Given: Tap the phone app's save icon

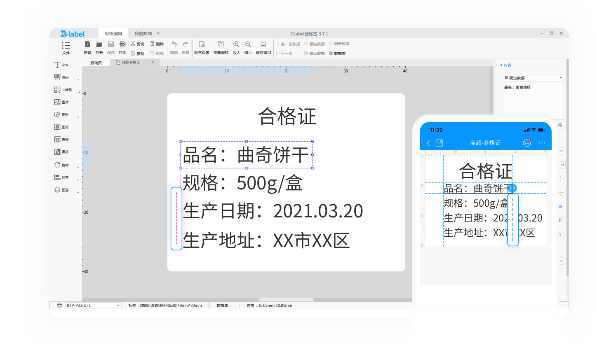Looking at the screenshot, I should [439, 143].
